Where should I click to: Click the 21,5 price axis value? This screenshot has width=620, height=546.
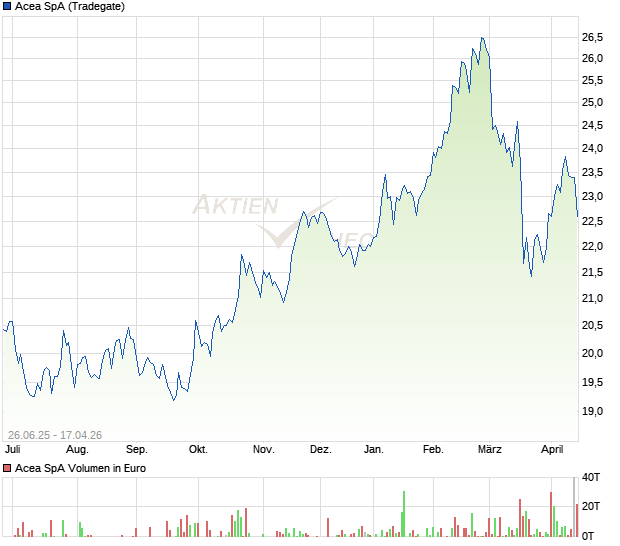[592, 272]
